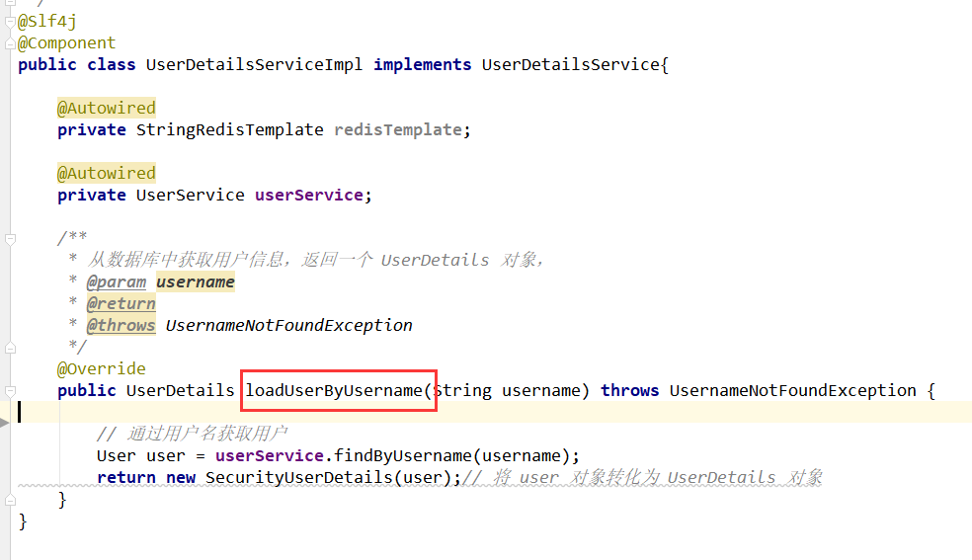Click userService in the findByUsername call
The width and height of the screenshot is (972, 560).
[x=269, y=456]
